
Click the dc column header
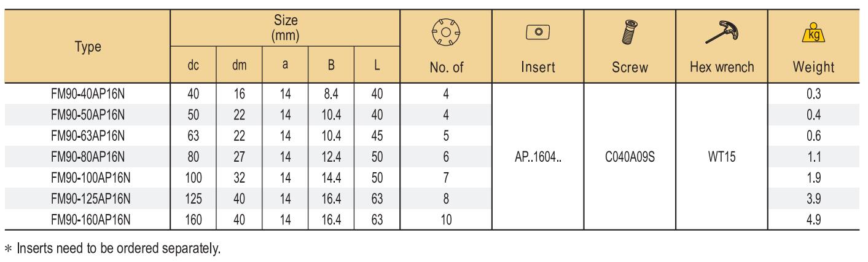194,65
